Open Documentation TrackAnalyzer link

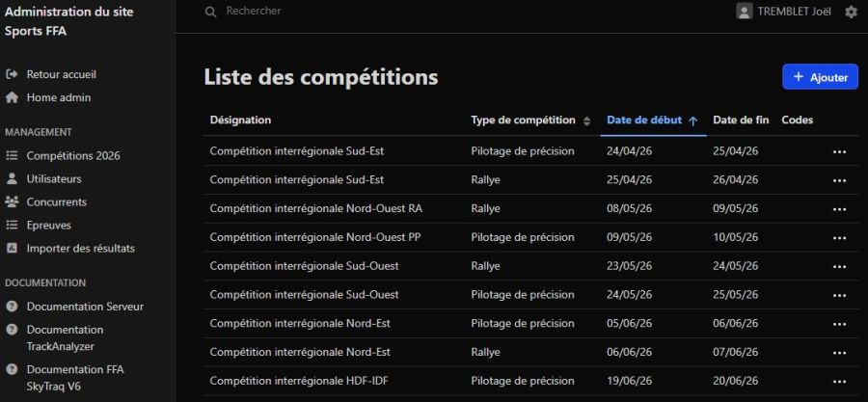tap(66, 336)
